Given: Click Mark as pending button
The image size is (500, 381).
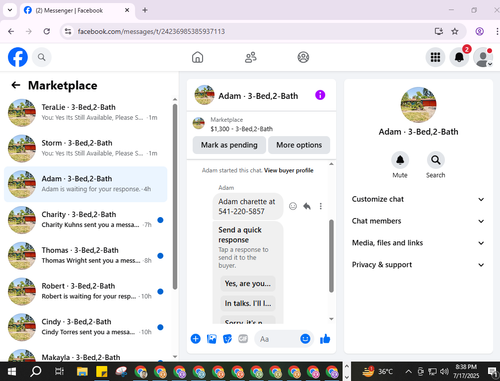Looking at the screenshot, I should click(229, 145).
